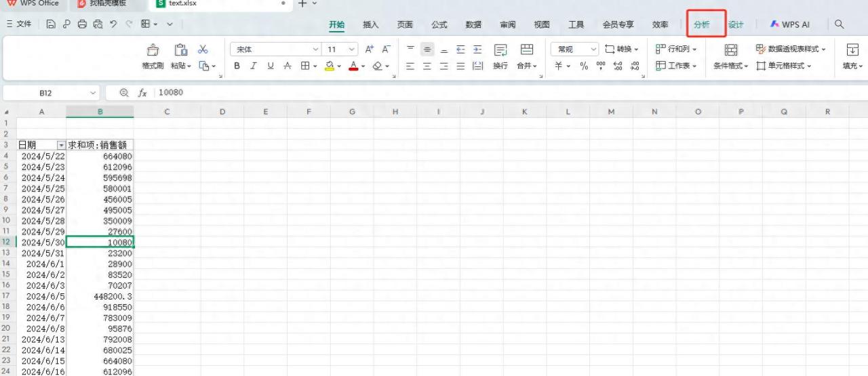Select cell containing 448200.3
Viewport: 868px width, 376px height.
(100, 296)
